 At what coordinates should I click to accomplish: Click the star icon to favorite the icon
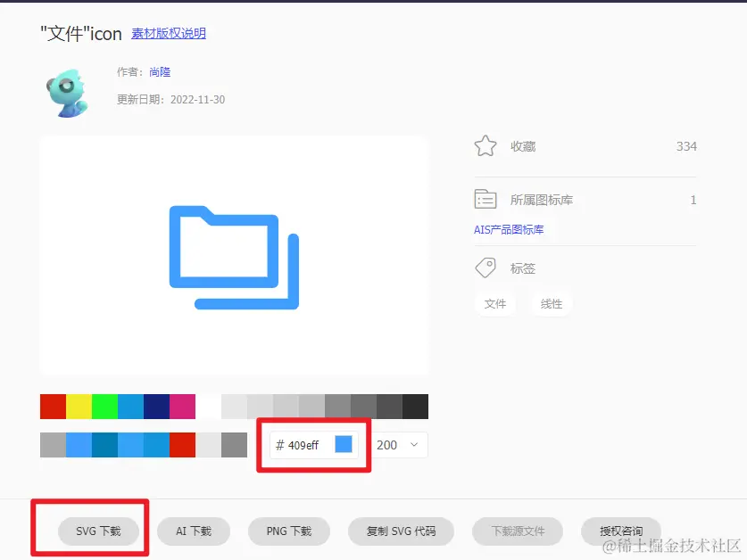[486, 145]
